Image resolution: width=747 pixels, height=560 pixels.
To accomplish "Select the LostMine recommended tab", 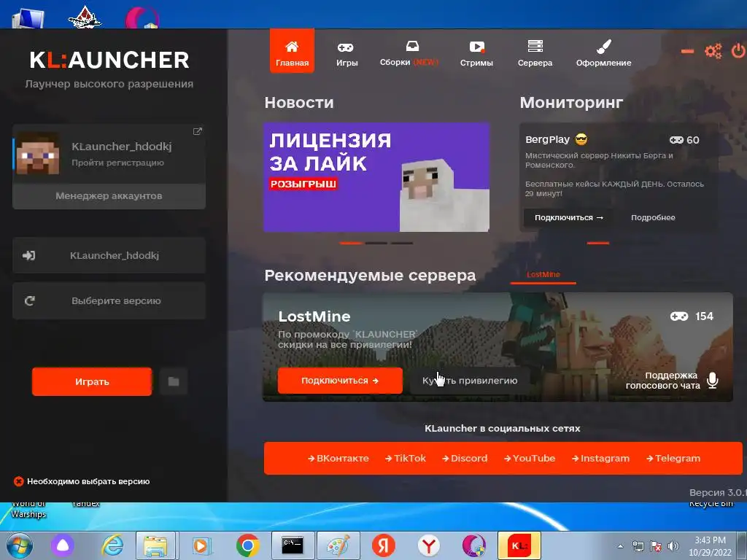I will coord(543,275).
